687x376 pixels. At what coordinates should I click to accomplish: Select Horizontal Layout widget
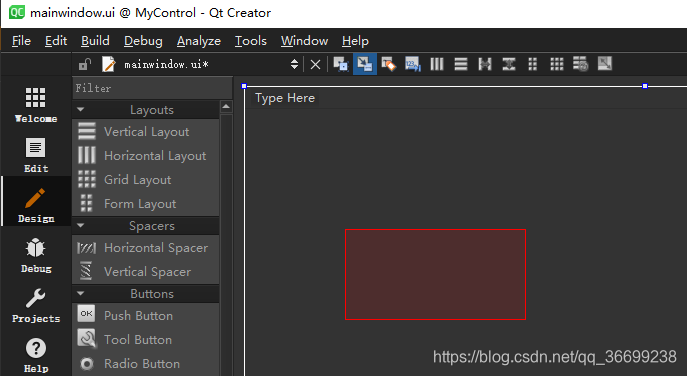click(x=145, y=156)
